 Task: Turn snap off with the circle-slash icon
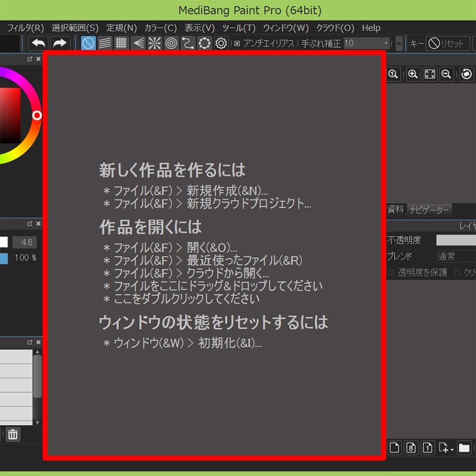pos(88,43)
